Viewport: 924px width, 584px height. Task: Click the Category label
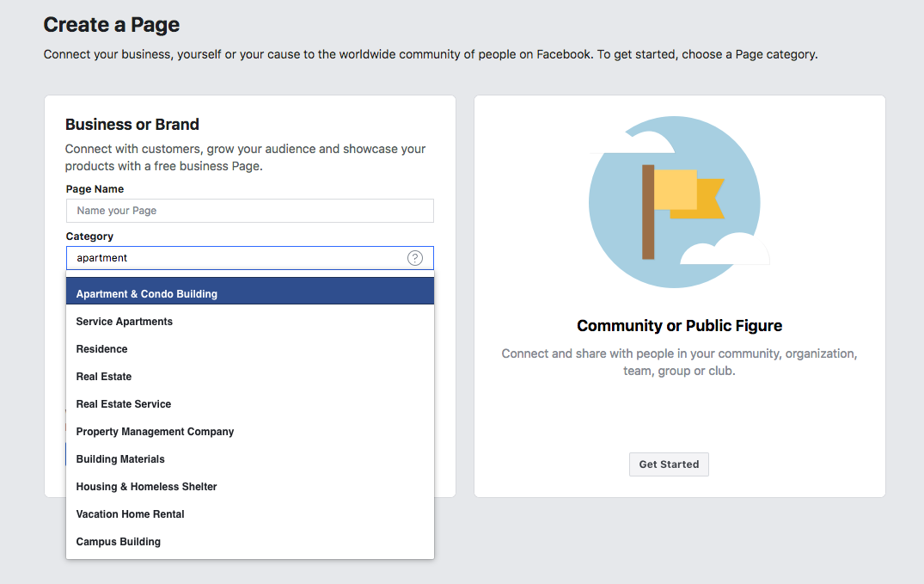coord(89,236)
